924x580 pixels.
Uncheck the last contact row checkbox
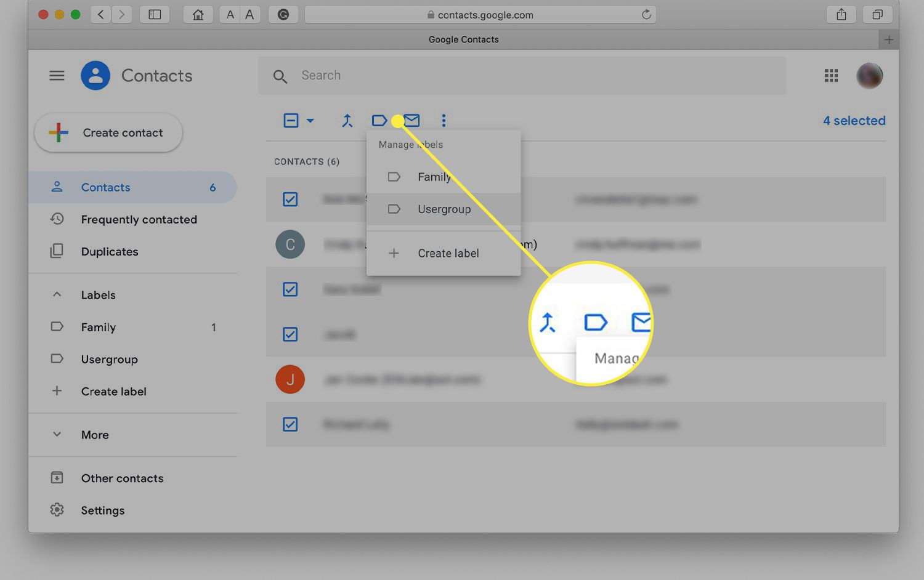coord(290,424)
